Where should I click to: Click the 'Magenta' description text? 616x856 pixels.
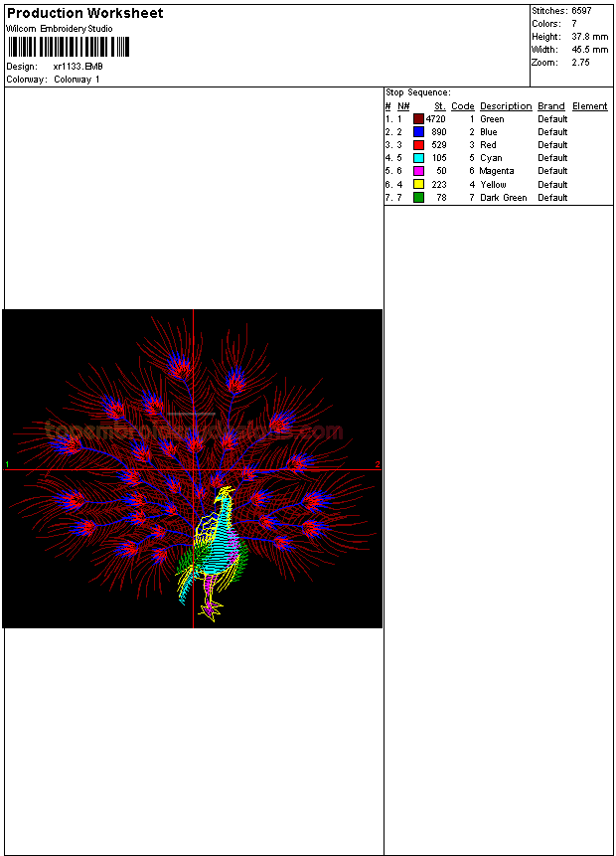[497, 171]
